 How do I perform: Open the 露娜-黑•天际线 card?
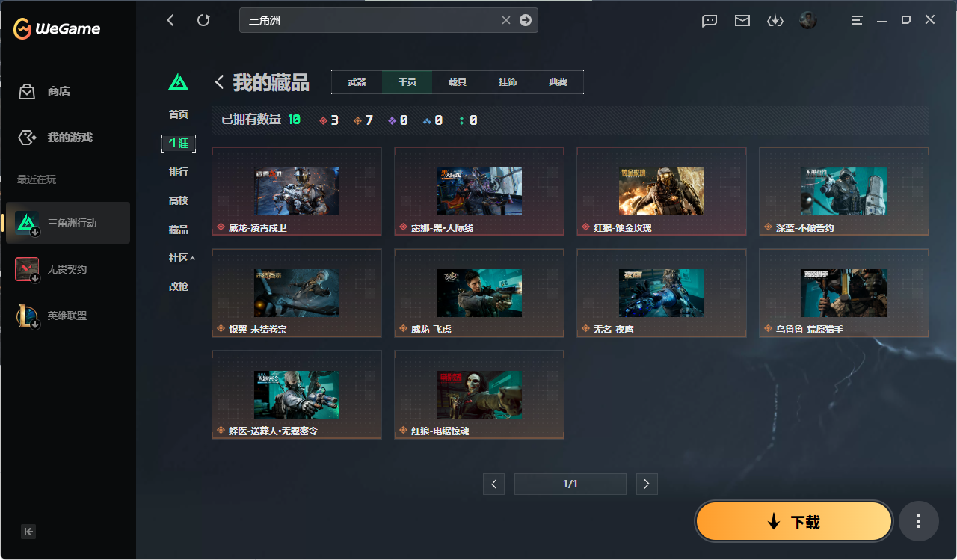click(x=479, y=191)
